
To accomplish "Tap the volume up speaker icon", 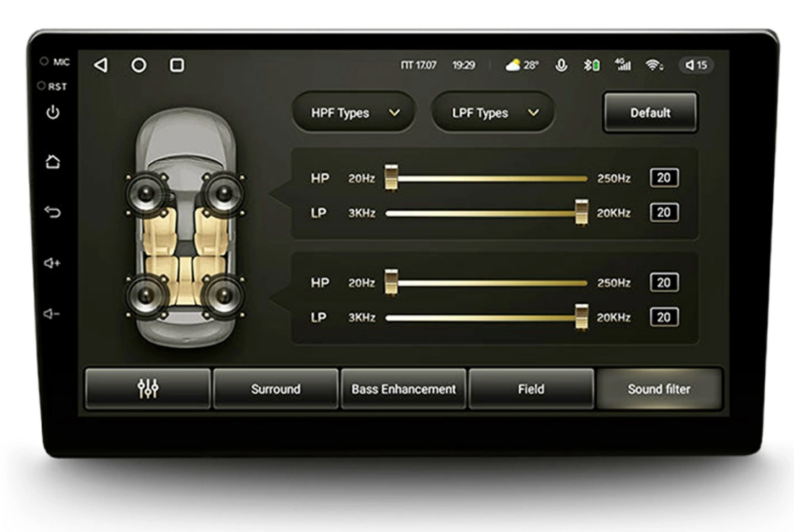I will coord(52,263).
